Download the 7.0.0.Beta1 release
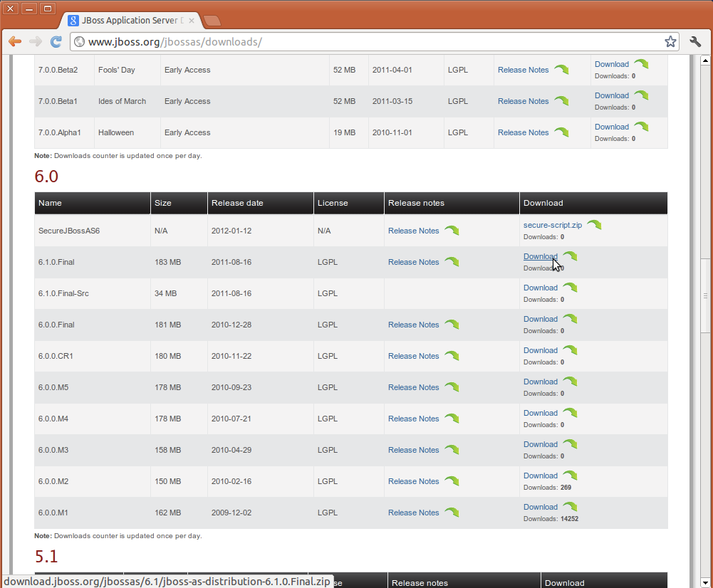 pos(611,95)
